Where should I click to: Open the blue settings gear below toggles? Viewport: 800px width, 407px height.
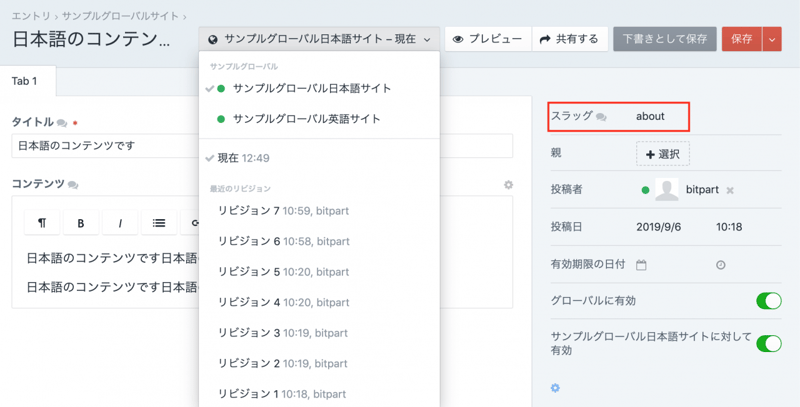coord(556,388)
